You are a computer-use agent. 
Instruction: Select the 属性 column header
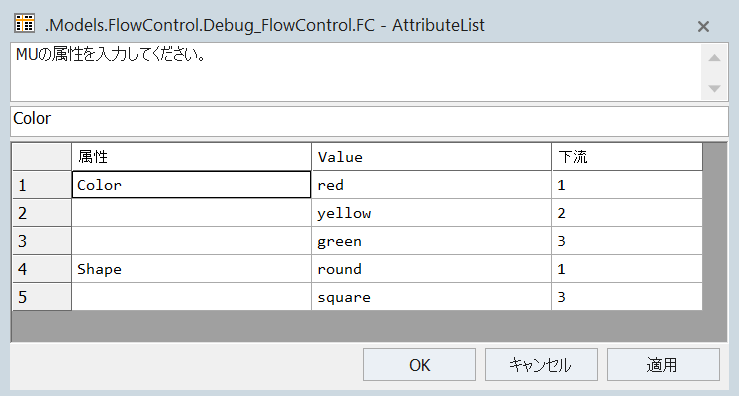[x=191, y=157]
